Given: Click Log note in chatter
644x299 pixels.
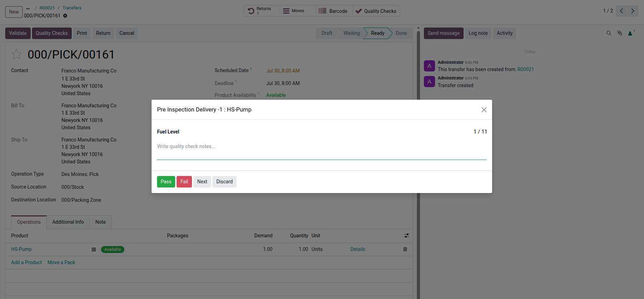Looking at the screenshot, I should pyautogui.click(x=478, y=33).
